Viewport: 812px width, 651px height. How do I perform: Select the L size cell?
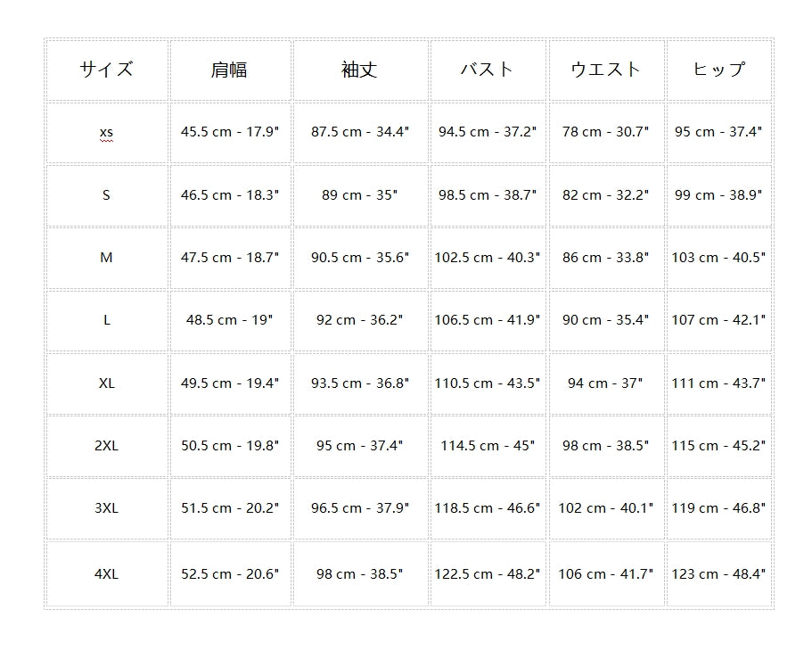click(106, 320)
